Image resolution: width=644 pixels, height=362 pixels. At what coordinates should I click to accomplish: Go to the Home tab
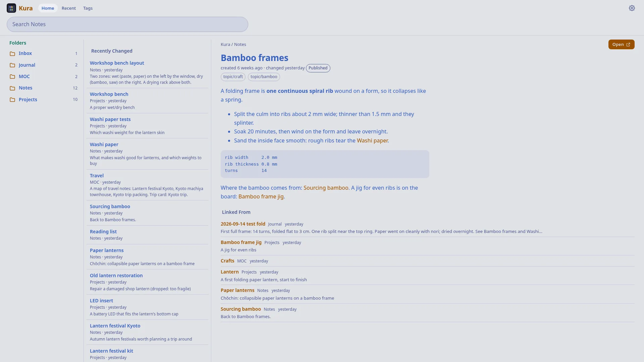click(48, 8)
